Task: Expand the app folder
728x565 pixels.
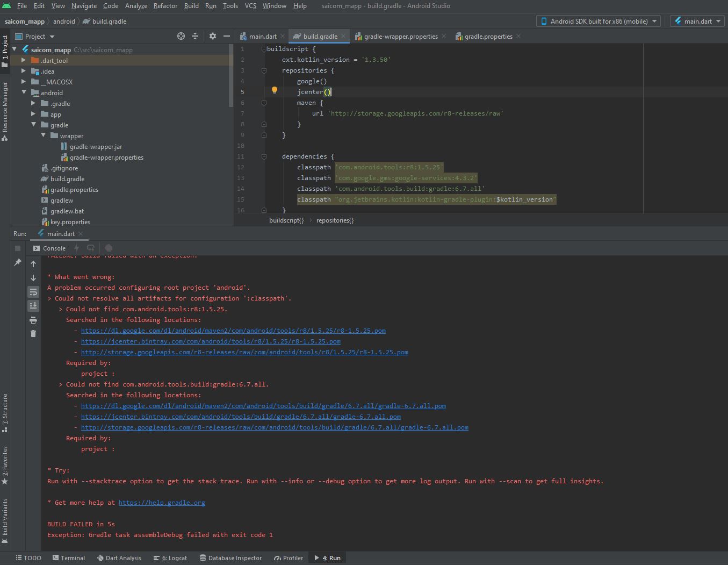Action: pyautogui.click(x=33, y=114)
